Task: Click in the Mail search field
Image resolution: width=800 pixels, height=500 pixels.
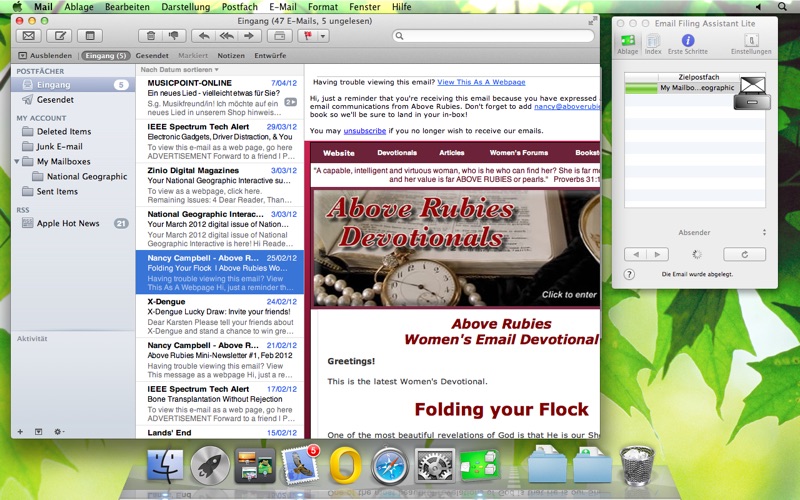Action: pyautogui.click(x=493, y=36)
